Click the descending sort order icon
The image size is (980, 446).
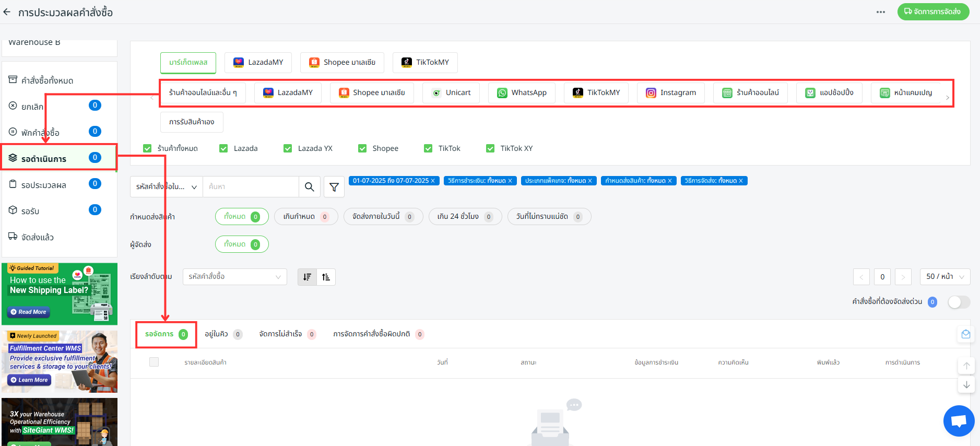(x=307, y=277)
